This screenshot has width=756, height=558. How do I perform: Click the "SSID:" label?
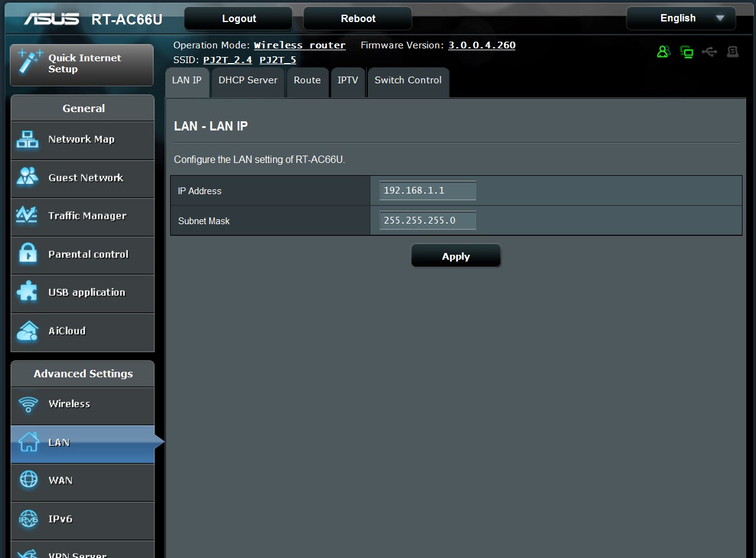click(x=187, y=60)
